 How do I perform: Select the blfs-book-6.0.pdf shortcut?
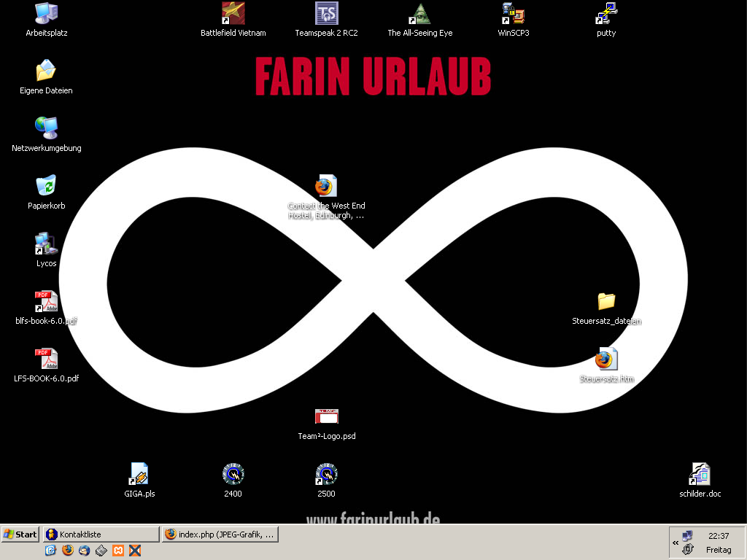(x=46, y=302)
